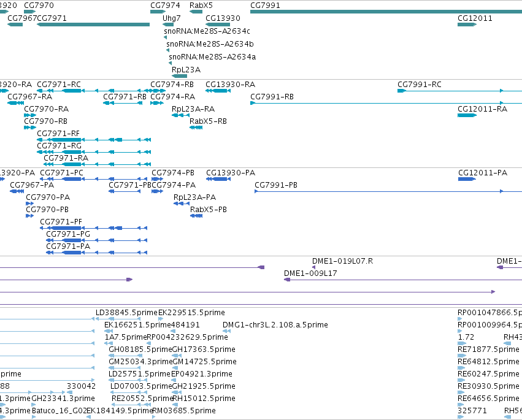Select the EP04921.3prime EST label
Screen dimensions: 522x420
click(202, 375)
